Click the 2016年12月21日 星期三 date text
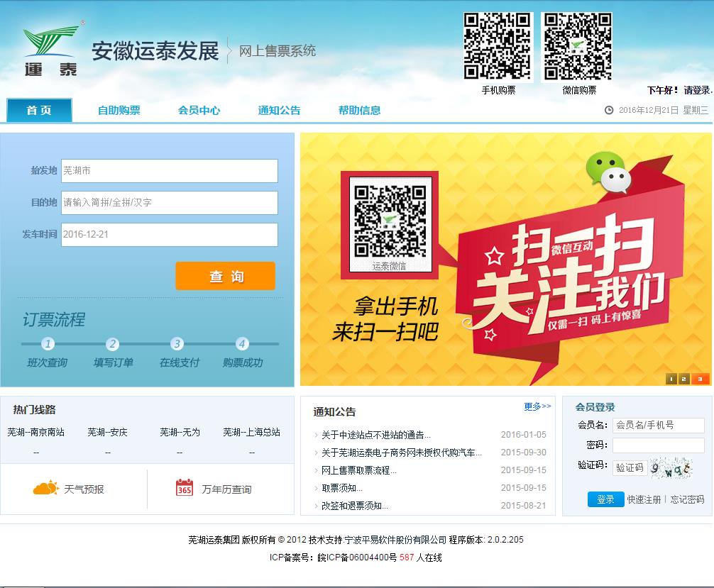The width and height of the screenshot is (714, 588). [664, 110]
